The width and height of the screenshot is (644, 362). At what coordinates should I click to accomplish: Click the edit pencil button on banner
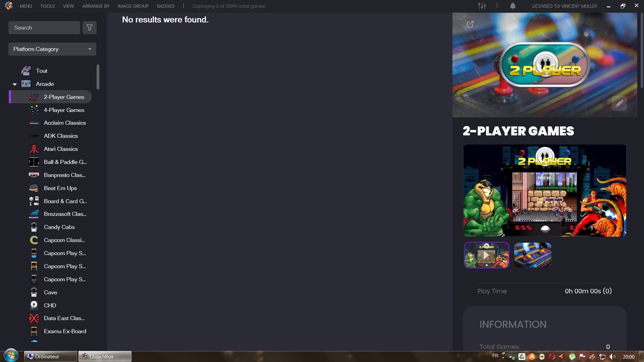(619, 103)
